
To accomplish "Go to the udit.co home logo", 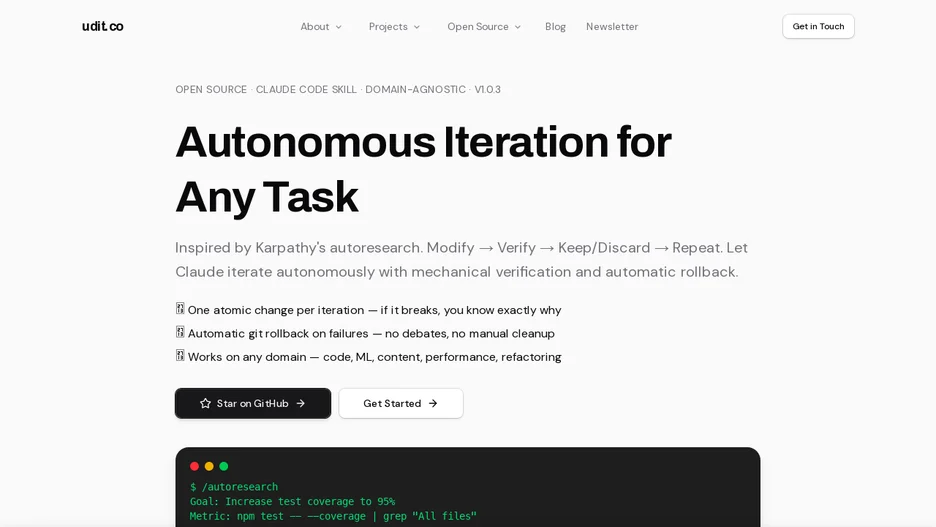I will coord(103,26).
